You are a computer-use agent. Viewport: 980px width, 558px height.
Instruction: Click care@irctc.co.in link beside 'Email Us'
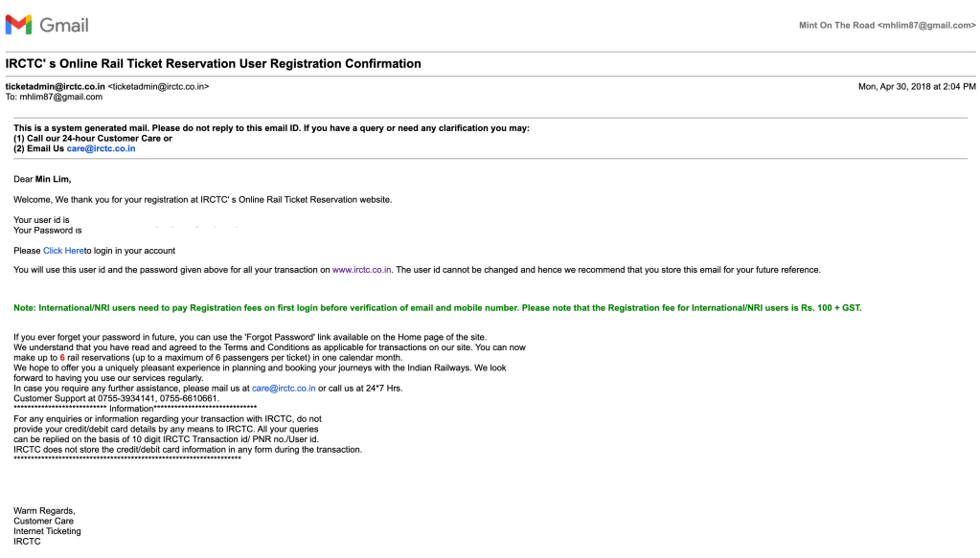tap(101, 149)
